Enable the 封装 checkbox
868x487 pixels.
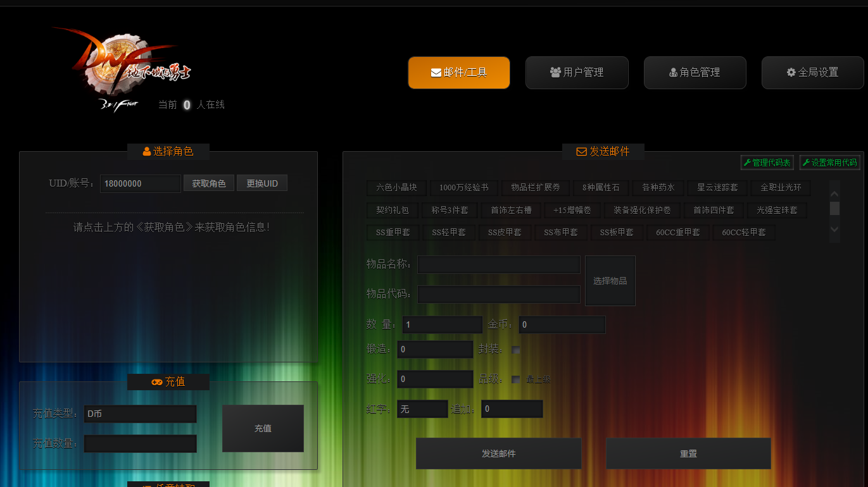[515, 349]
